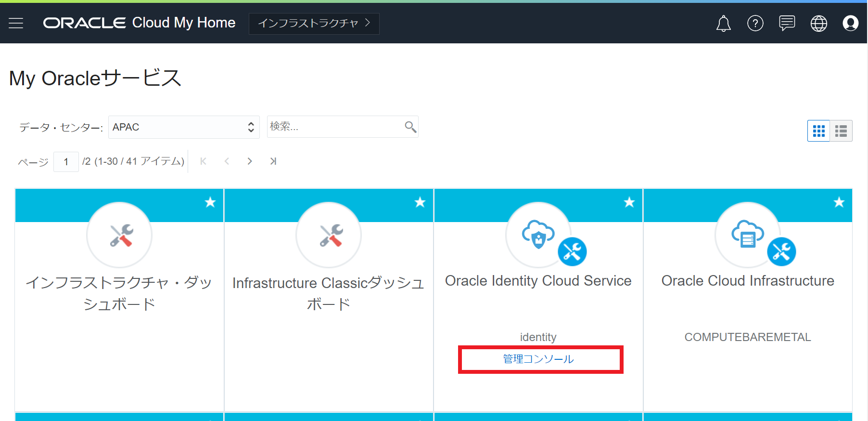Click the page number input box
868x421 pixels.
(x=66, y=162)
